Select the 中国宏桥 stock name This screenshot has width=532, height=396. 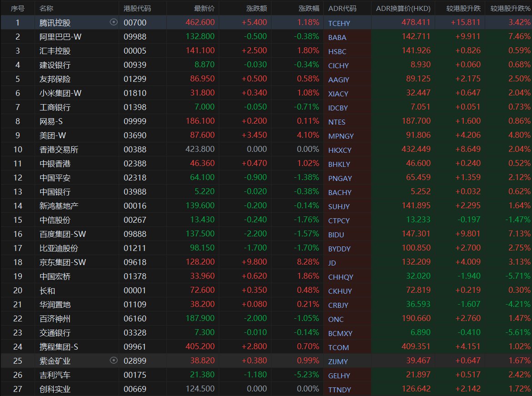point(55,276)
